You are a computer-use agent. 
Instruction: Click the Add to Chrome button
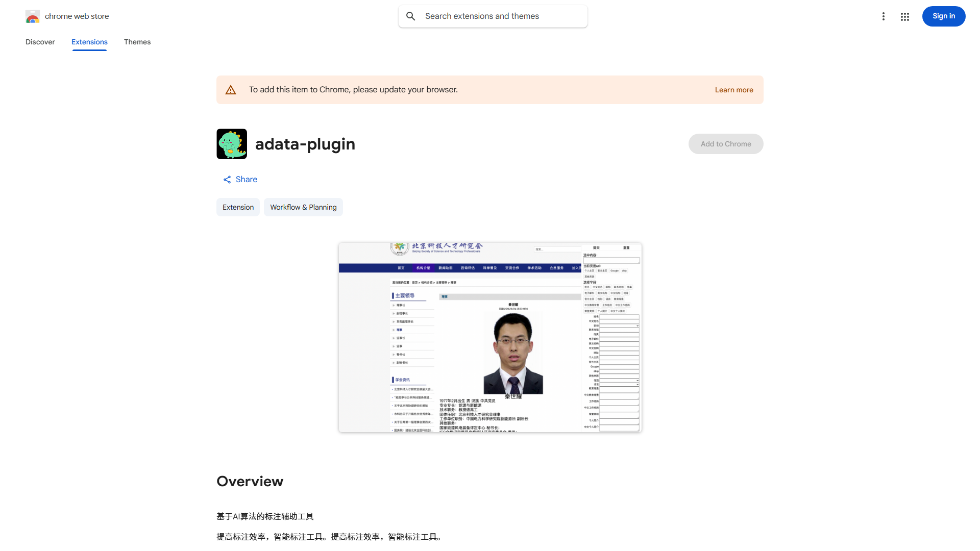tap(725, 144)
